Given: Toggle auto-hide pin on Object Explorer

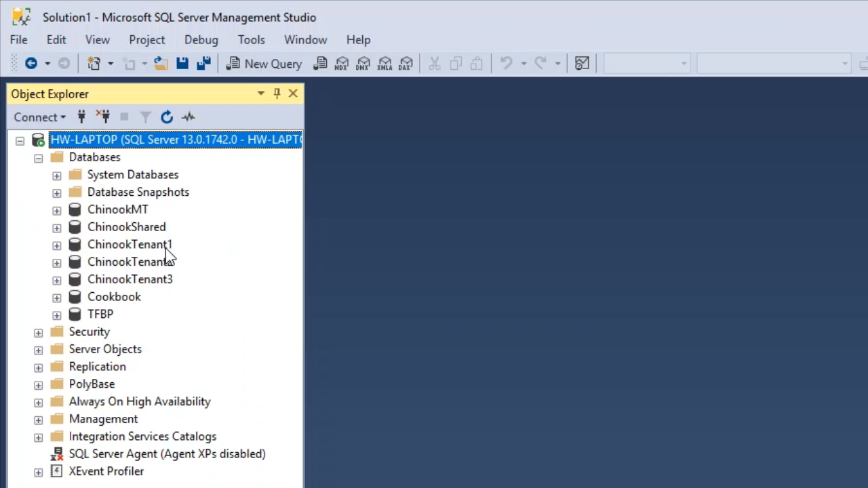Looking at the screenshot, I should (277, 94).
